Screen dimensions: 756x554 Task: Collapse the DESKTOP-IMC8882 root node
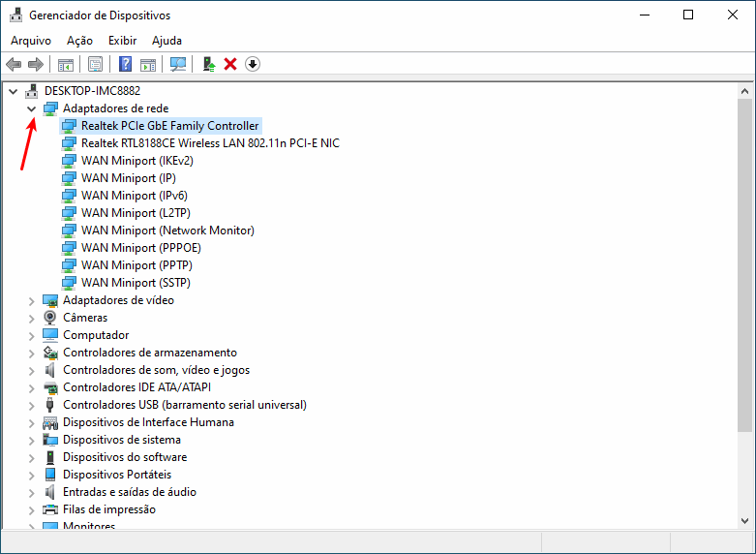click(13, 91)
